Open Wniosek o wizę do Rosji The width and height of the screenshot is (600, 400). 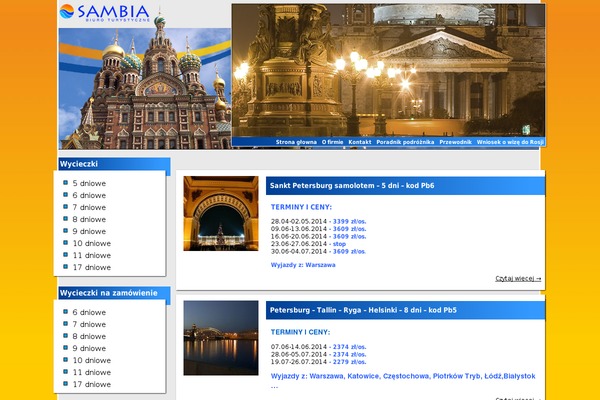(x=510, y=142)
